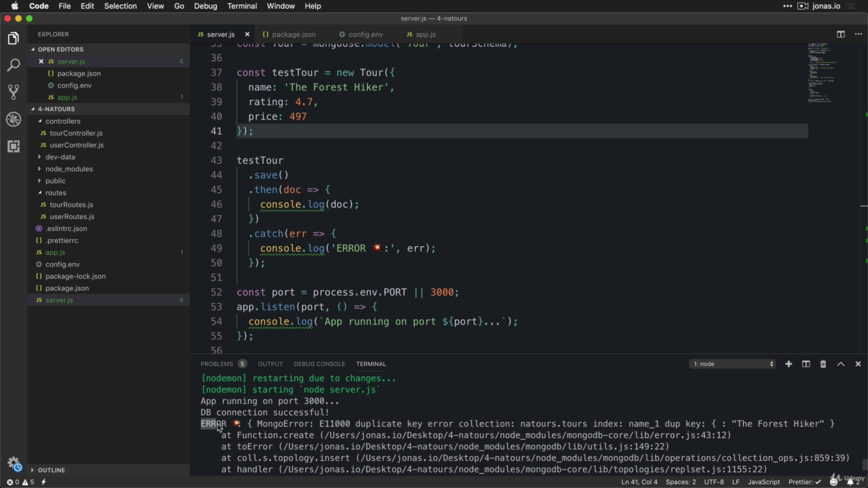Split the terminal using the split icon
This screenshot has height=488, width=868.
(x=806, y=363)
